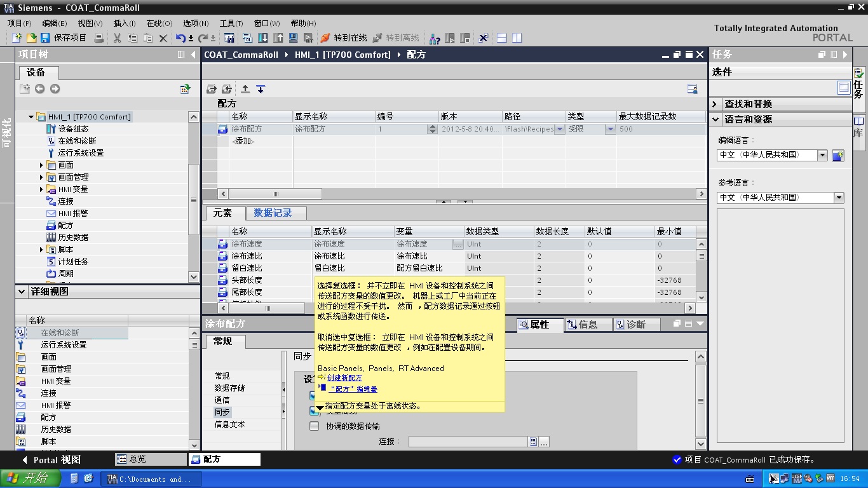Image resolution: width=868 pixels, height=488 pixels.
Task: Click the 总览 button in the editor bar
Action: click(x=151, y=459)
